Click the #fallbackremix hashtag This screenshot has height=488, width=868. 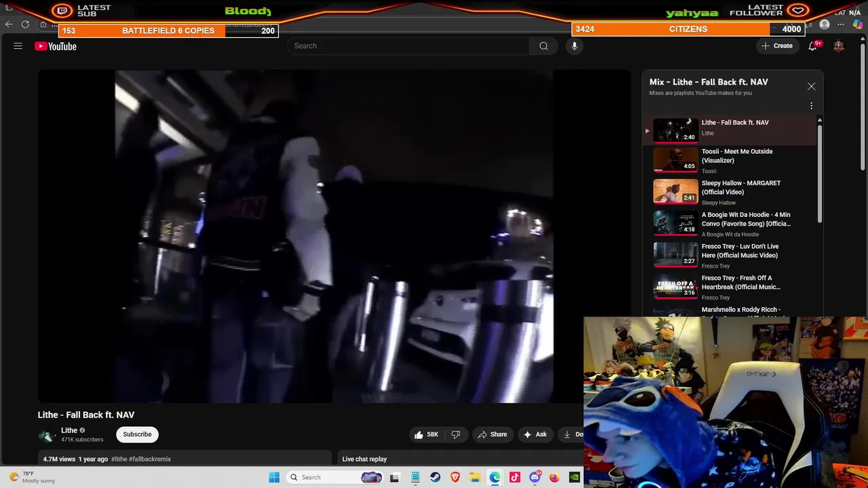(150, 459)
